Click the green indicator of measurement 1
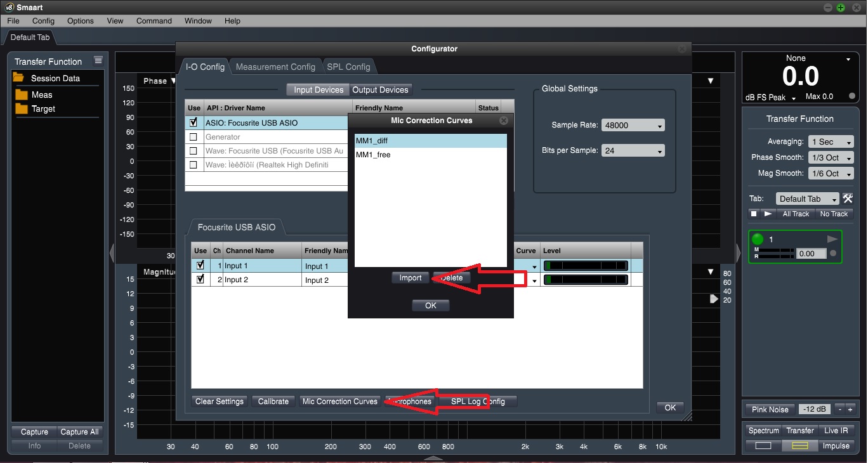The image size is (868, 463). click(758, 240)
